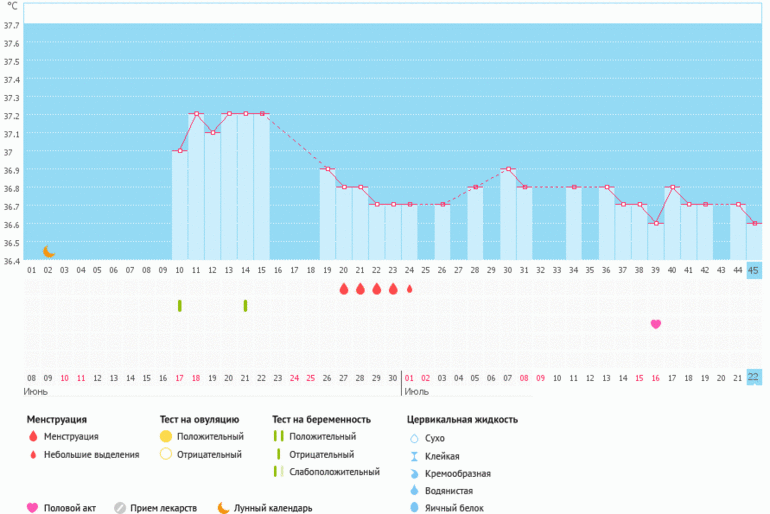Click the temperature bar for cycle day 26
The height and width of the screenshot is (514, 770).
pos(442,232)
